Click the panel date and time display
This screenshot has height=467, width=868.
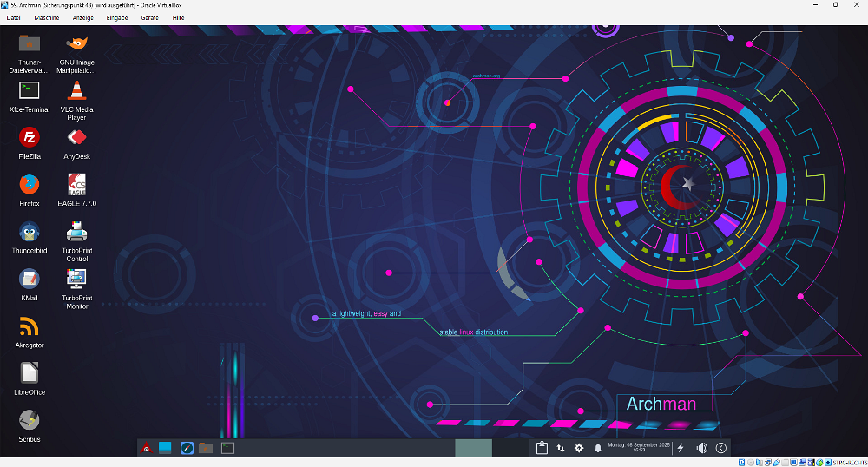[x=639, y=448]
